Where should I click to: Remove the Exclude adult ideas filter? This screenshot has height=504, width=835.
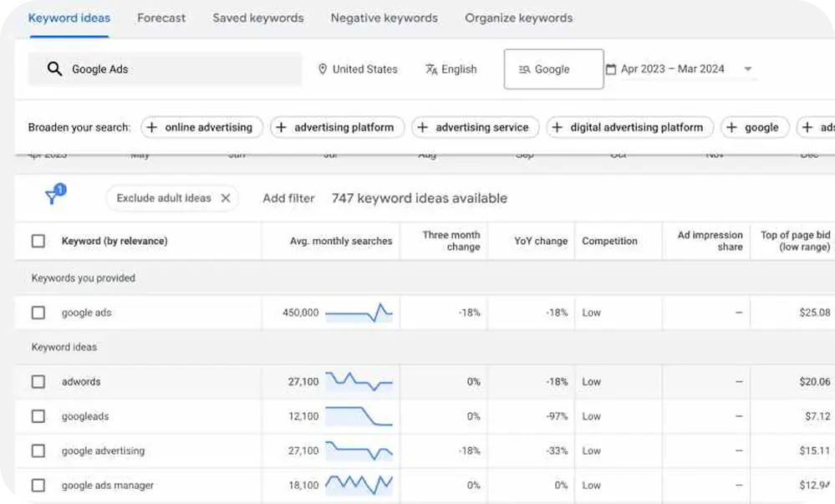(x=226, y=198)
